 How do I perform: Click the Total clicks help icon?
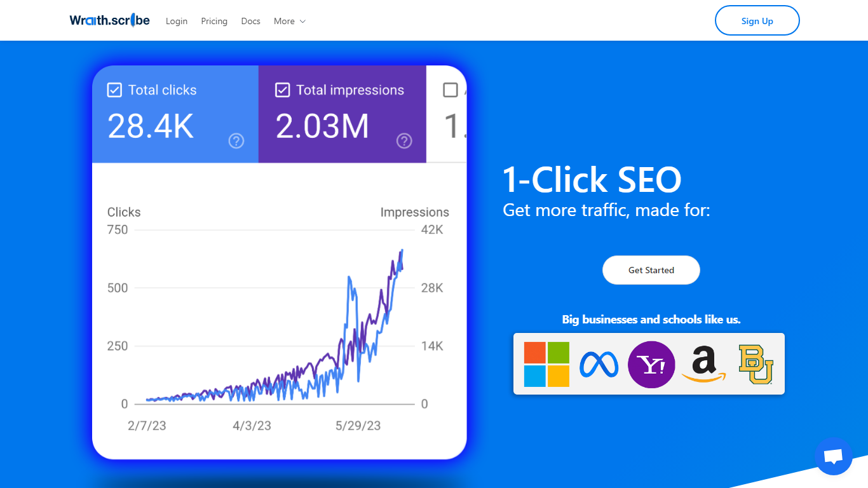point(236,141)
